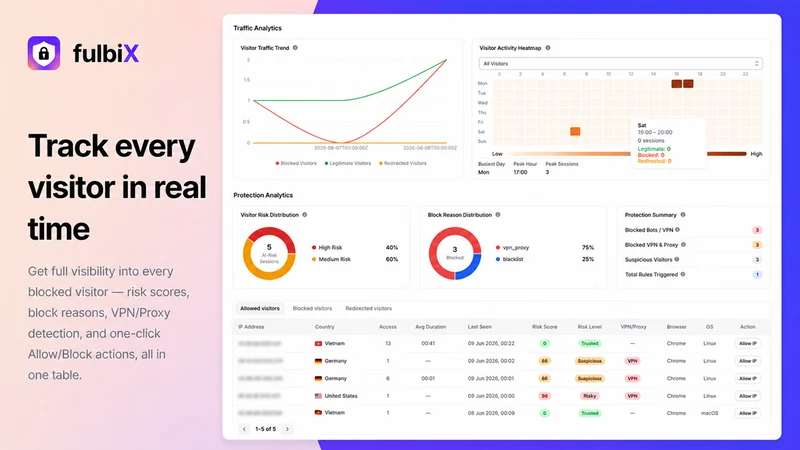Toggle Blocked Visitors legend series

coord(296,163)
